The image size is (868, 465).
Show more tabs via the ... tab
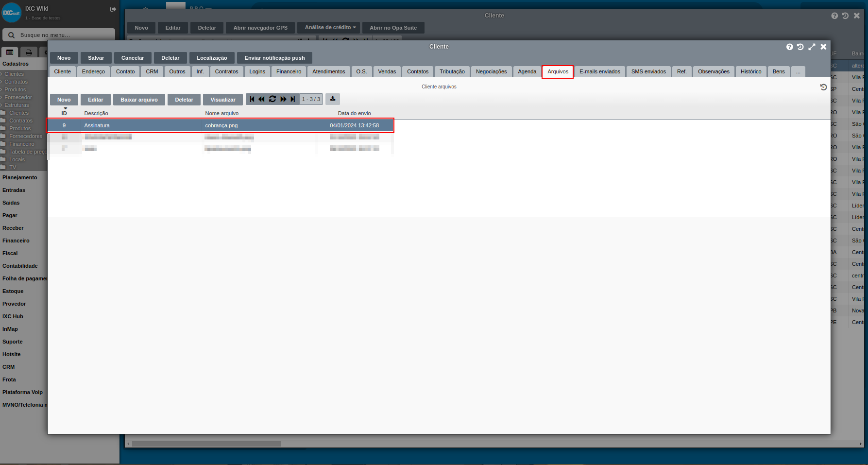[x=798, y=71]
